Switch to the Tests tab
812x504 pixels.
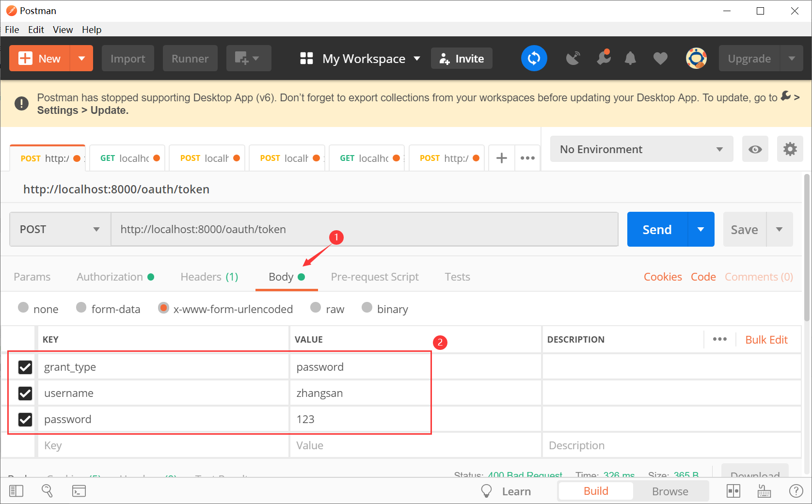(x=458, y=277)
